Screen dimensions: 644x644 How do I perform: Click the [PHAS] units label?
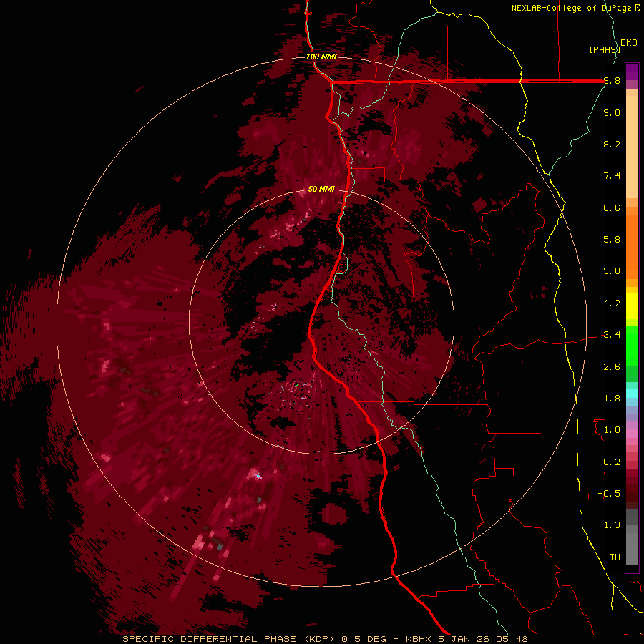(x=605, y=49)
